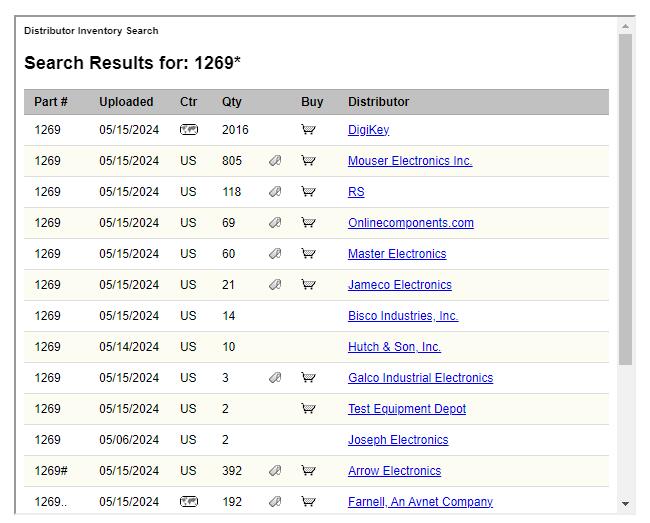Click the vertical scrollbar thumb
The width and height of the screenshot is (650, 523).
[625, 199]
